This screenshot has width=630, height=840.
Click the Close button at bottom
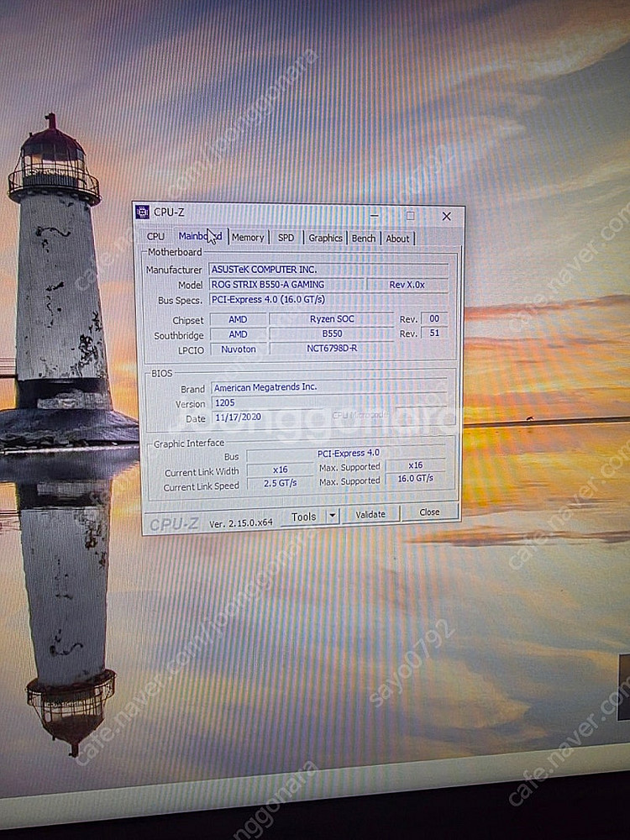[x=429, y=512]
